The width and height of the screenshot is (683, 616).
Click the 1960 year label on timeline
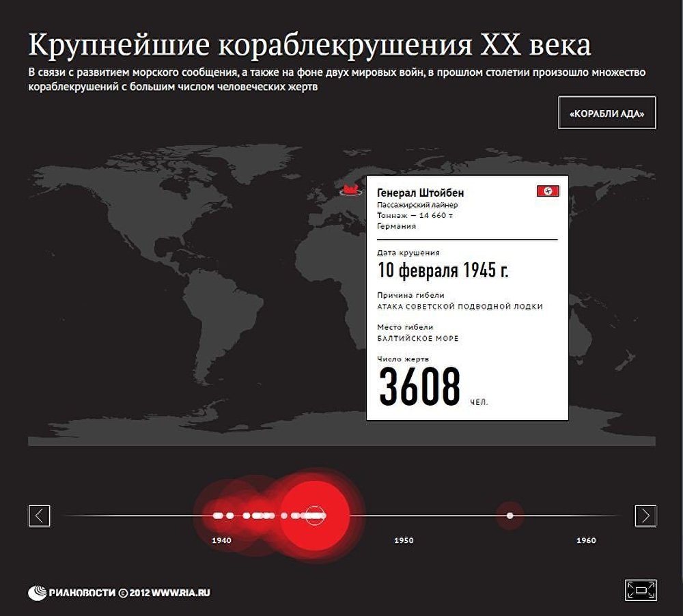click(x=586, y=540)
